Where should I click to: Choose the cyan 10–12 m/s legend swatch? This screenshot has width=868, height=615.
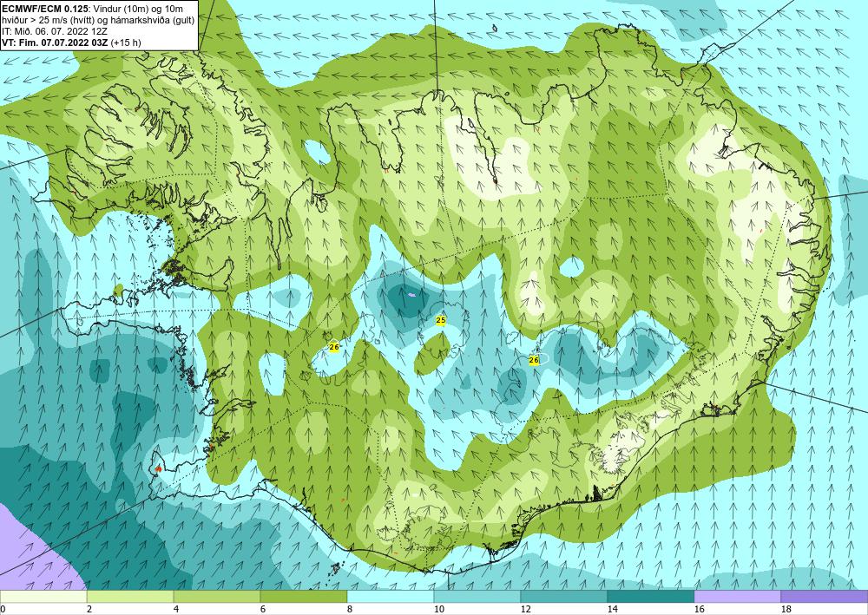[477, 597]
